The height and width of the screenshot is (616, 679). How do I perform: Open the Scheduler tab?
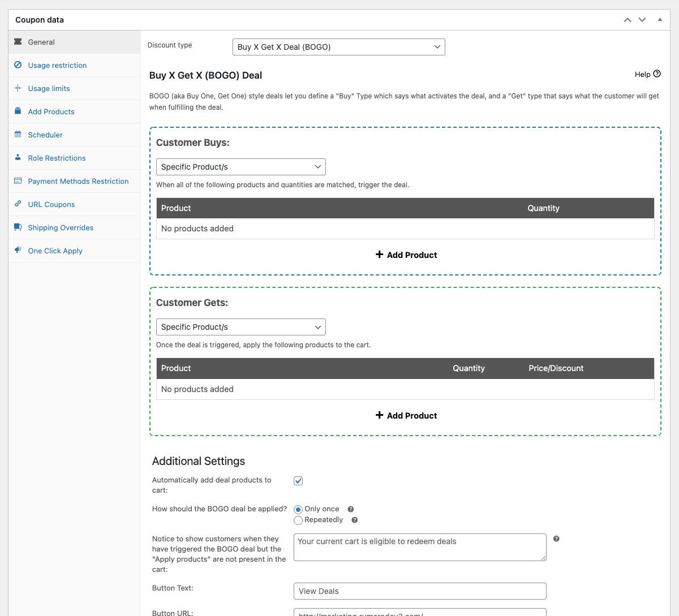point(75,135)
